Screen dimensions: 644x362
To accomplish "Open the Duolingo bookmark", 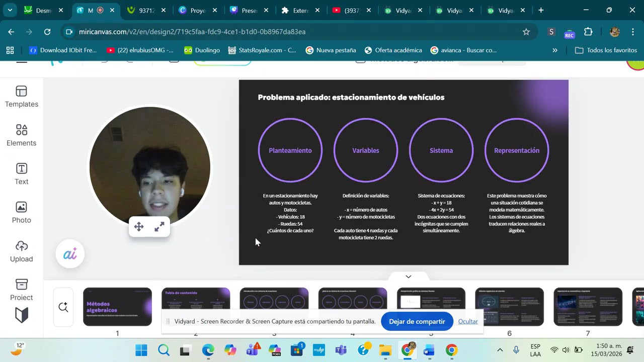I will click(202, 50).
